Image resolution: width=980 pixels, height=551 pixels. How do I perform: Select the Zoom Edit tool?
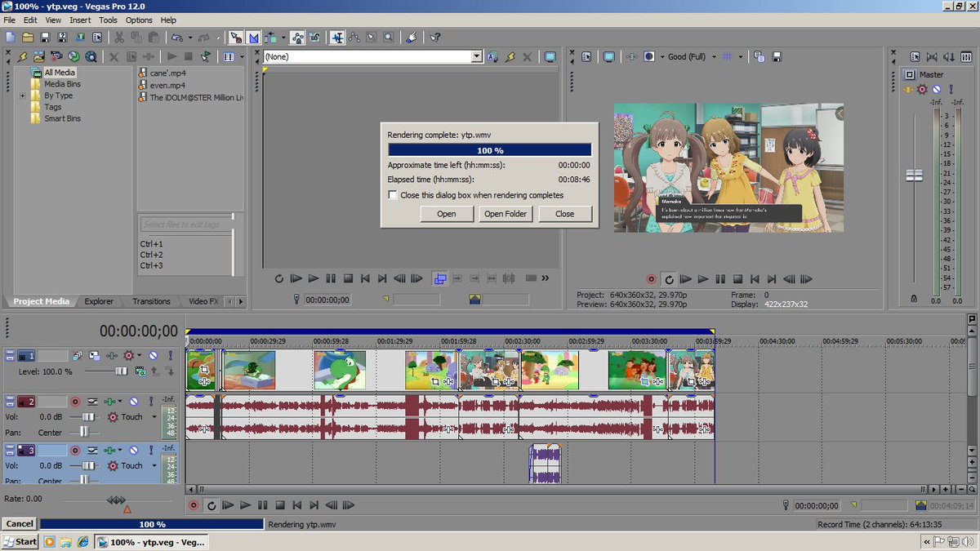point(387,37)
